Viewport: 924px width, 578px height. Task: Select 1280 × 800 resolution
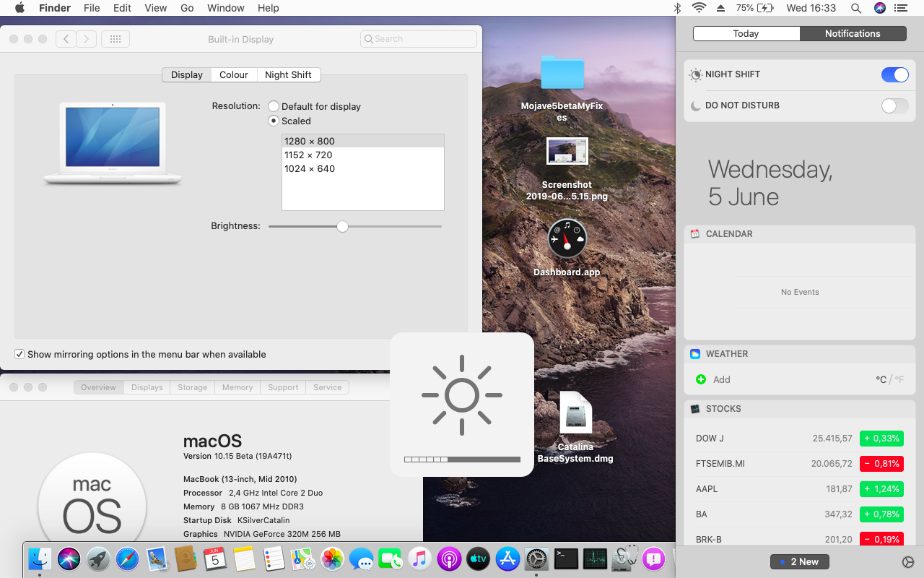pyautogui.click(x=362, y=141)
